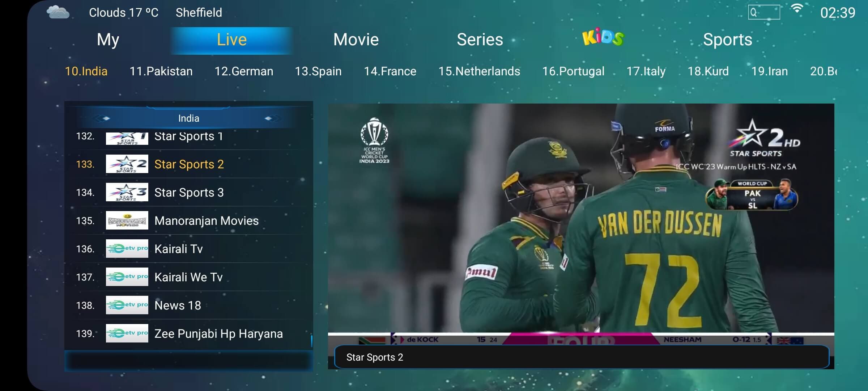Viewport: 868px width, 391px height.
Task: Select the Star Sports 3 channel logo
Action: 127,192
